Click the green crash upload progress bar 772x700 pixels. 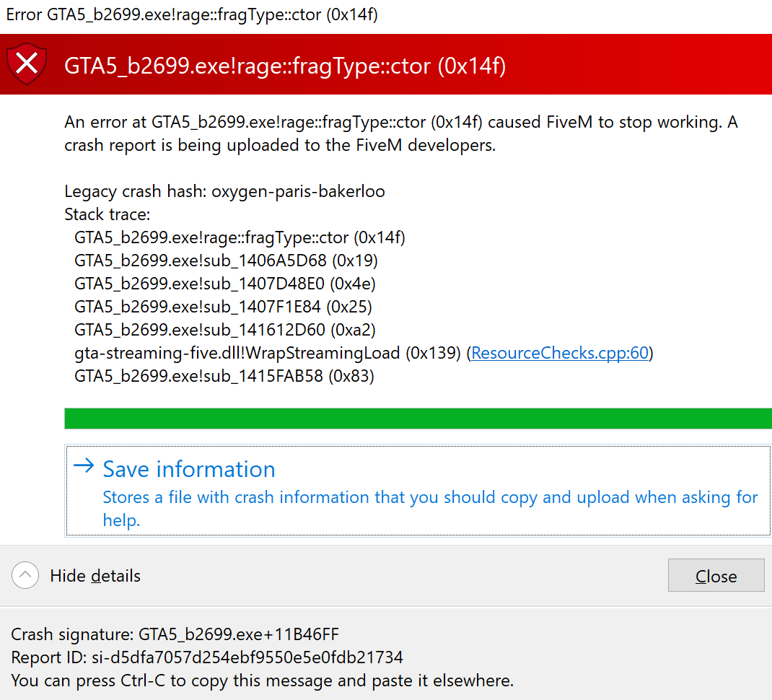[418, 419]
